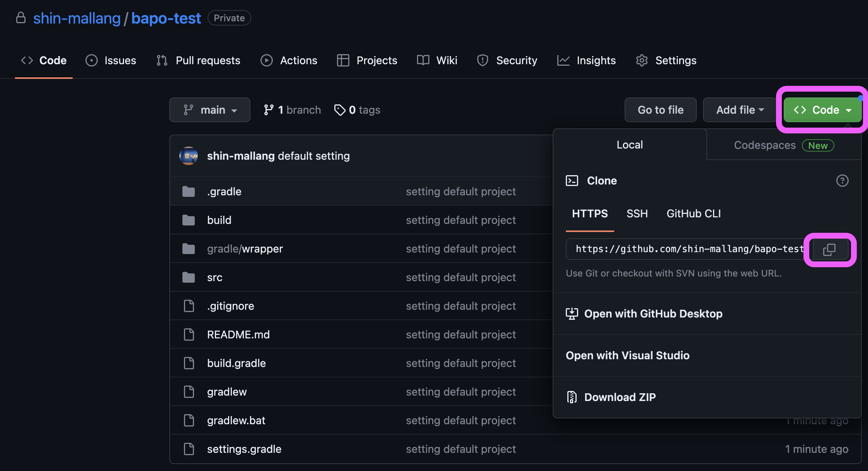Switch to the SSH clone tab

coord(637,213)
